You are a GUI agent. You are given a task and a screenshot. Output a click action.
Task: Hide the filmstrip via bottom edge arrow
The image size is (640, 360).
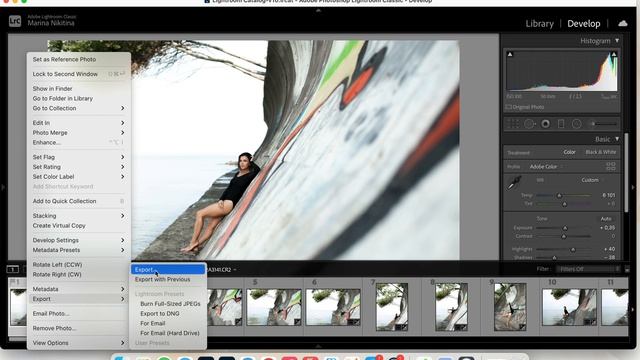[x=318, y=346]
